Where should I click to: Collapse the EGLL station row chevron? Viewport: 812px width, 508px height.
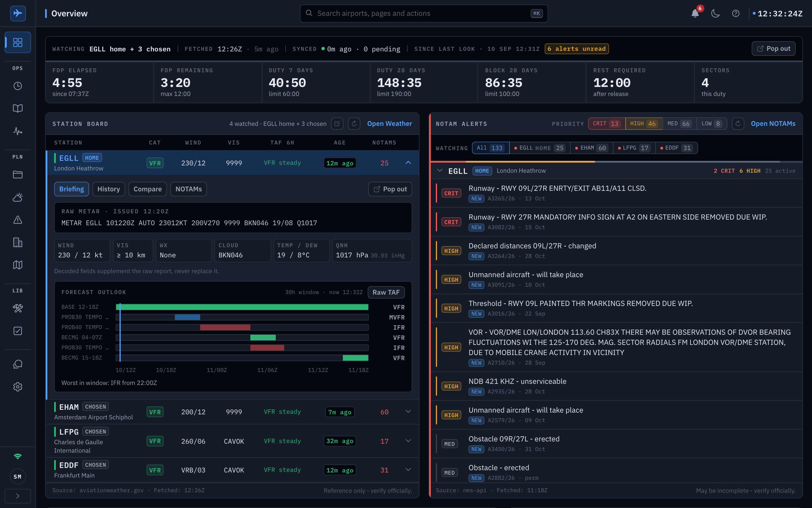click(x=408, y=163)
